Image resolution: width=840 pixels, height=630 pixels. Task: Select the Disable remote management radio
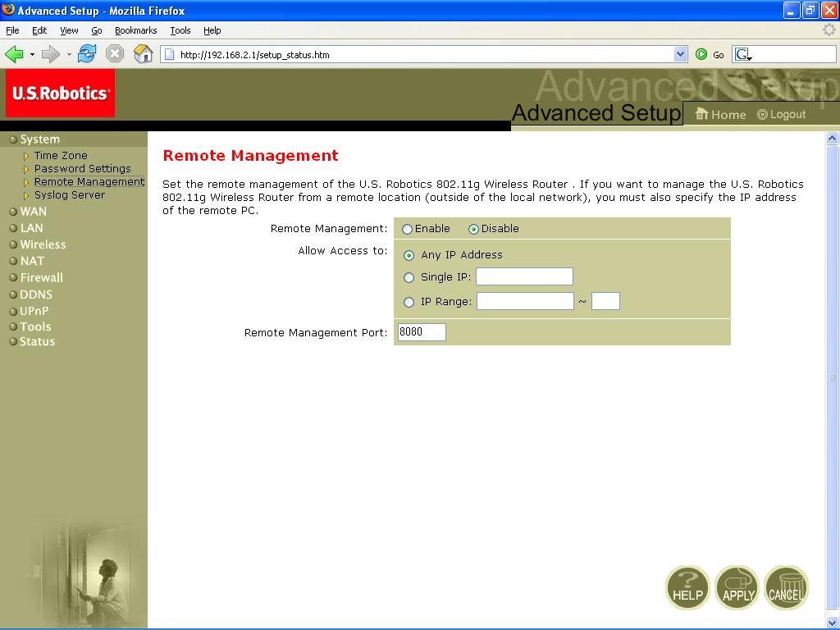pyautogui.click(x=473, y=230)
